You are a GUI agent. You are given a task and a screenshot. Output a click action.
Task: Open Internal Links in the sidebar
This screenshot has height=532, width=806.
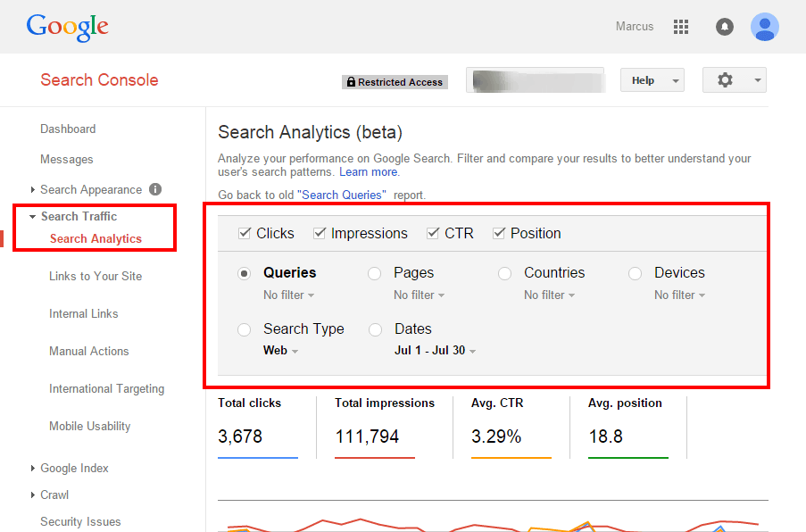click(x=84, y=313)
